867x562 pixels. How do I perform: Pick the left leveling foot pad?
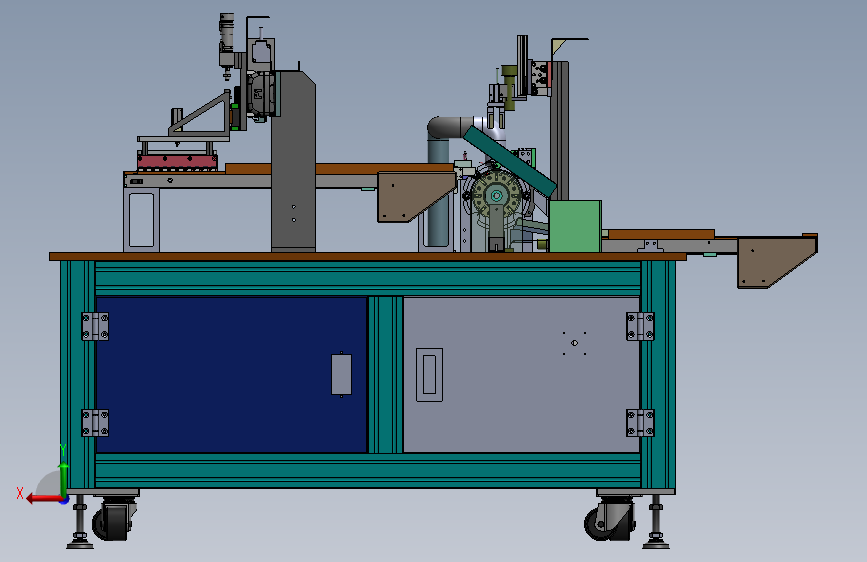pos(80,546)
